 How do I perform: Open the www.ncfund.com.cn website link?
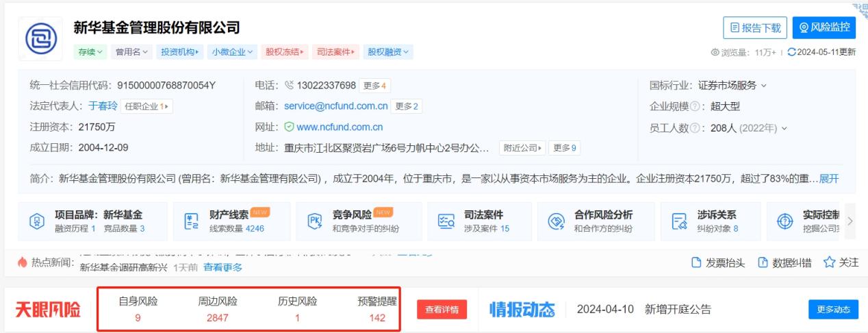[340, 127]
